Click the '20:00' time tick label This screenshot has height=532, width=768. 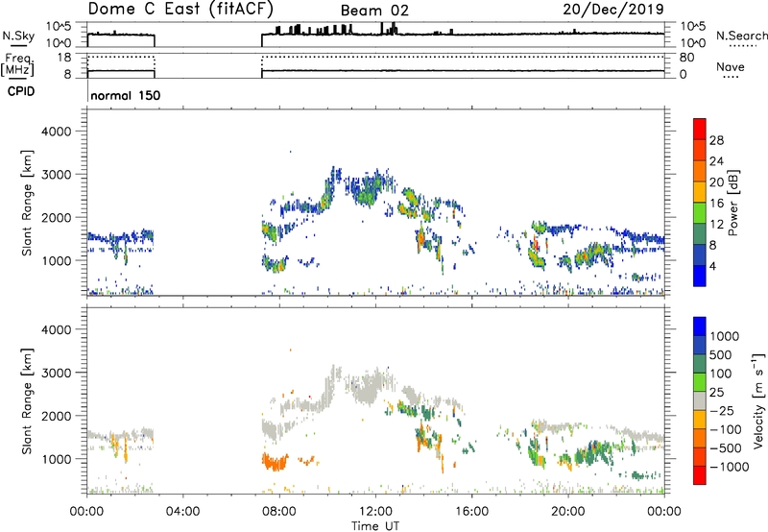pyautogui.click(x=568, y=512)
